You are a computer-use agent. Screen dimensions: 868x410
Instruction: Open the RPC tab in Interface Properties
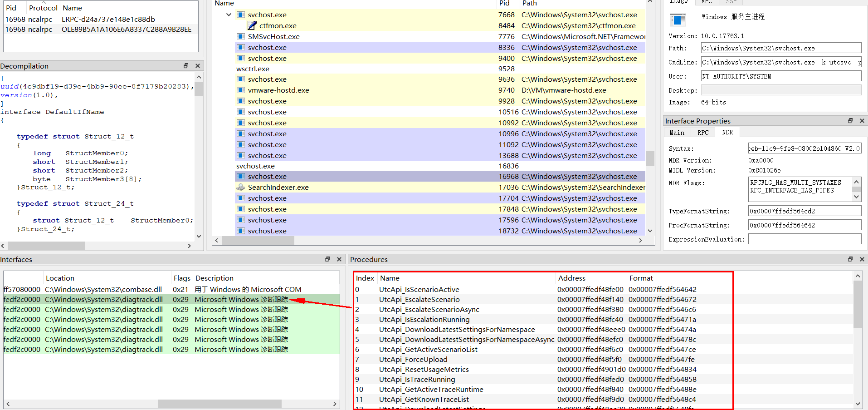(x=702, y=132)
